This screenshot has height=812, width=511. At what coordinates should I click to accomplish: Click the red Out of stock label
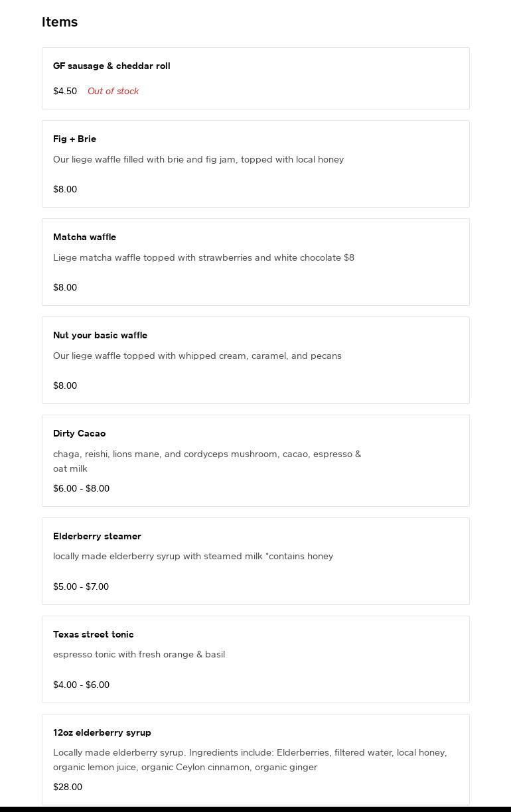113,91
